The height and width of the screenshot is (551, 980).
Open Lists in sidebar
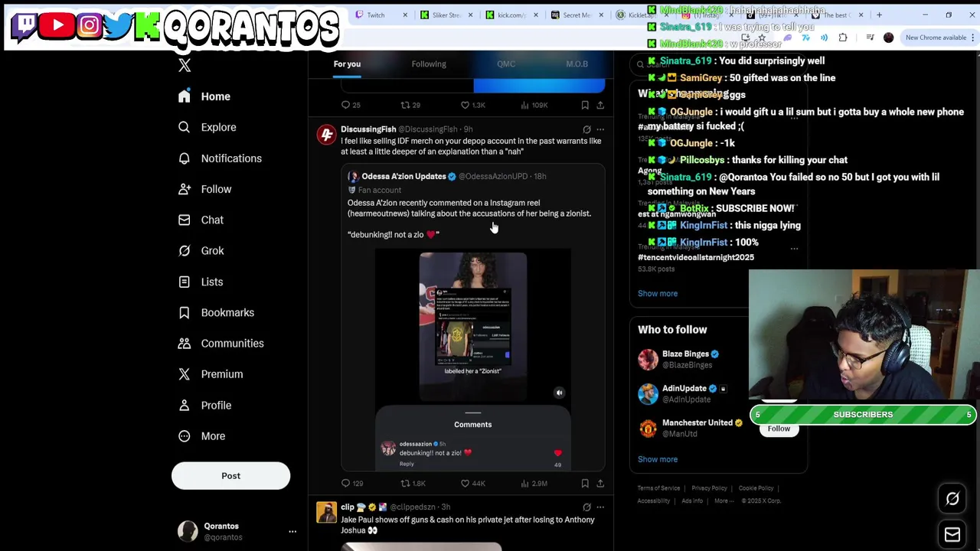pyautogui.click(x=201, y=282)
